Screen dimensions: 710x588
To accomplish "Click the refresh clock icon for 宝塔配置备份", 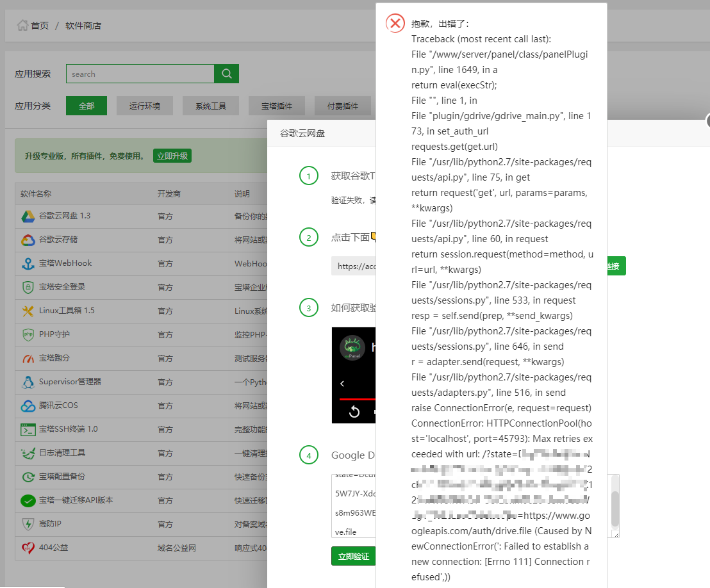I will 28,477.
